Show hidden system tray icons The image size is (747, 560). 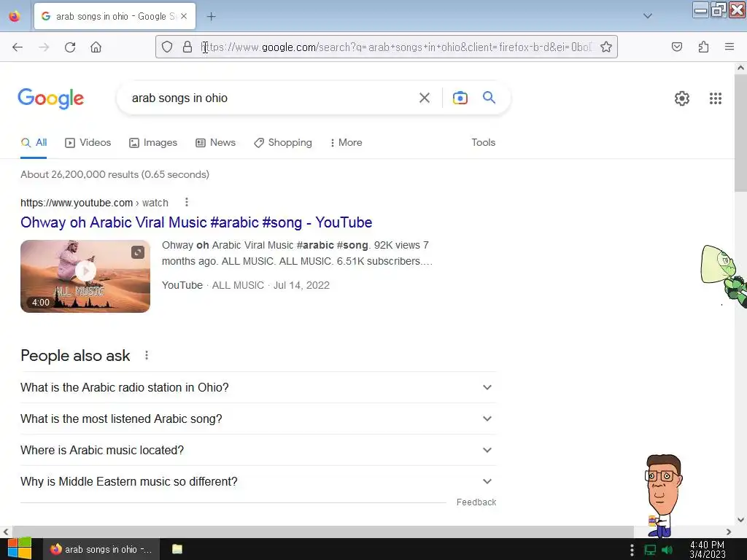tap(632, 550)
